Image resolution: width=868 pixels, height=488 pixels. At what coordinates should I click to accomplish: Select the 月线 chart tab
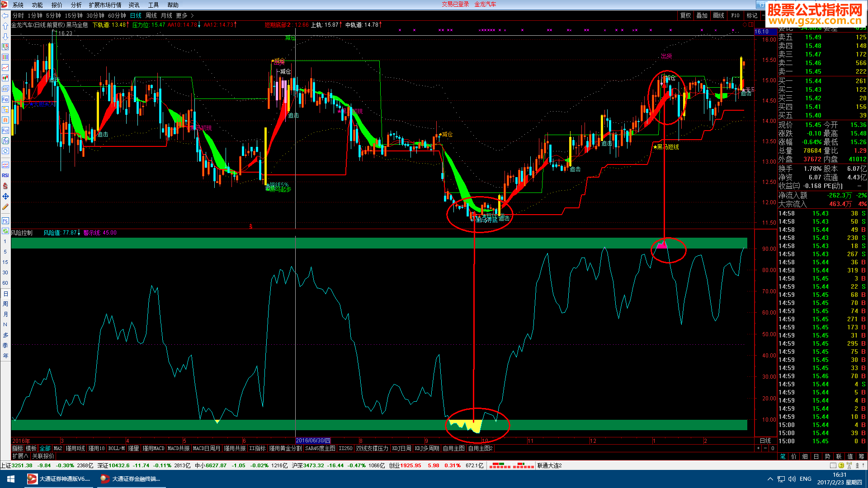pyautogui.click(x=166, y=15)
